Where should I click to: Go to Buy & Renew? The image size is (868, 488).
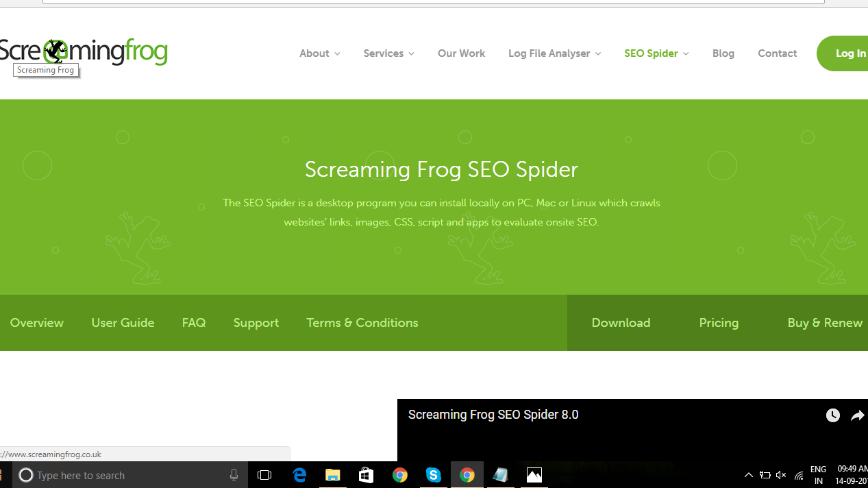click(x=825, y=323)
